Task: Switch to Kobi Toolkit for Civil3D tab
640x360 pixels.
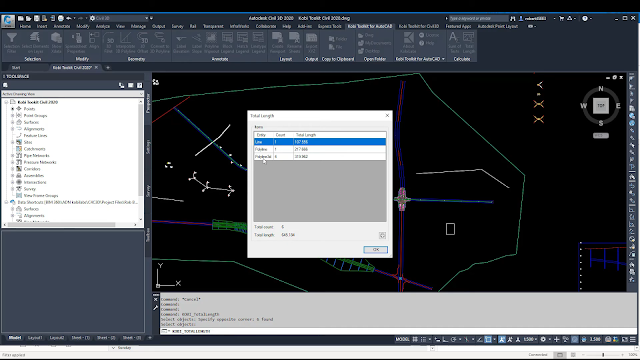Action: pyautogui.click(x=418, y=26)
